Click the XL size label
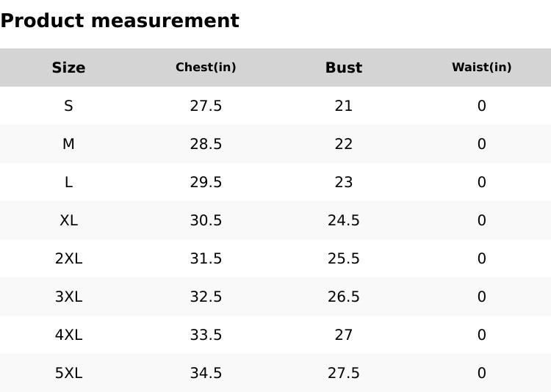Viewport: 551px width, 392px height. 68,220
